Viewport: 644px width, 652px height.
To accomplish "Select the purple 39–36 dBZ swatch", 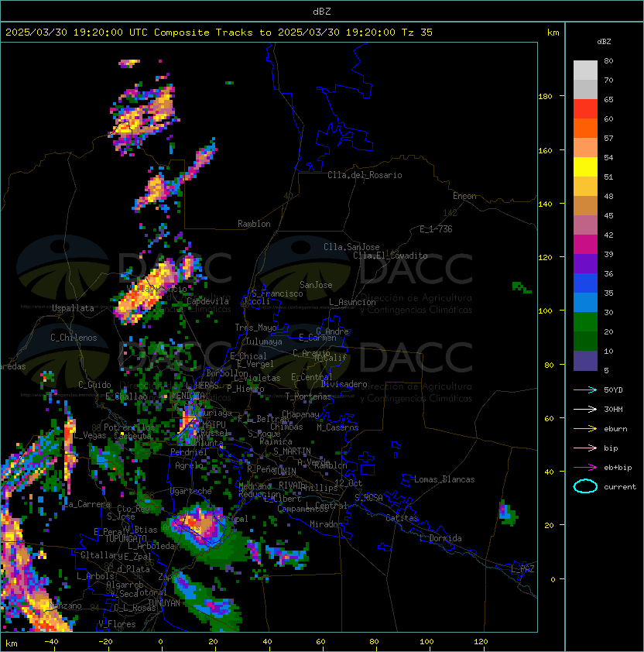I will [x=585, y=263].
